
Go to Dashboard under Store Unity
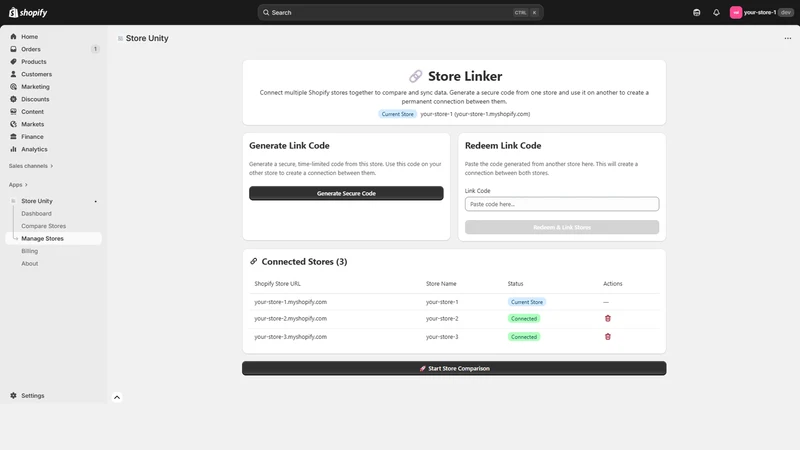(x=36, y=213)
